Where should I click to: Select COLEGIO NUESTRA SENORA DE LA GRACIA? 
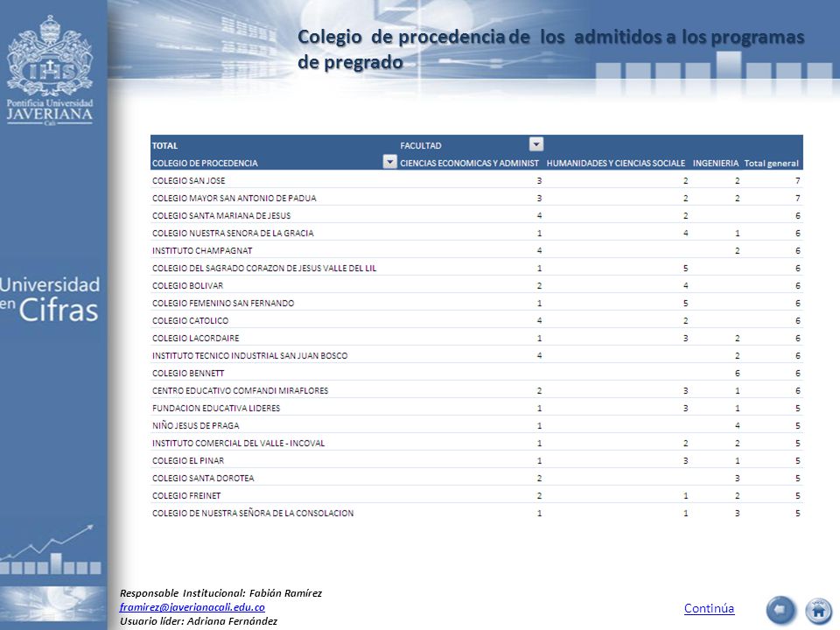tap(233, 233)
